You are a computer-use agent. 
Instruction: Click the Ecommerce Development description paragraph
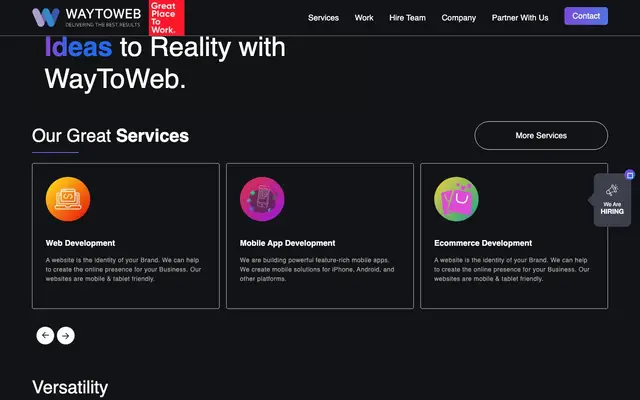click(x=511, y=269)
